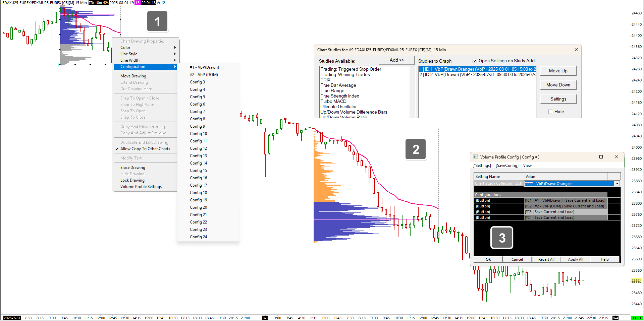Click Move Up in Chart Studies
This screenshot has width=644, height=321.
[x=558, y=71]
